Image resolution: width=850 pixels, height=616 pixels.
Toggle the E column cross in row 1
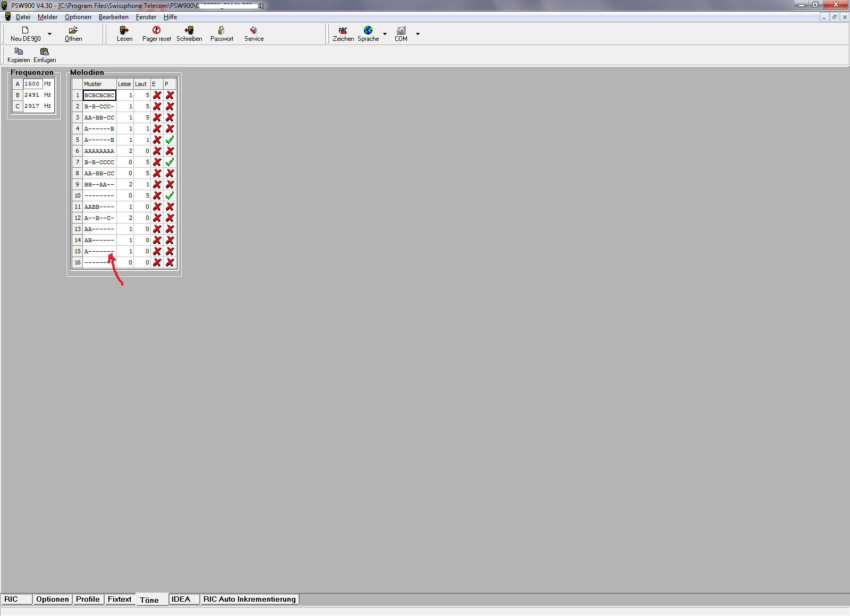(157, 96)
